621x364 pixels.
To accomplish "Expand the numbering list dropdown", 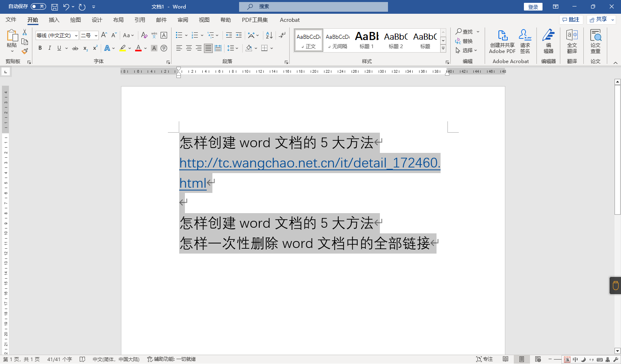I will click(202, 35).
